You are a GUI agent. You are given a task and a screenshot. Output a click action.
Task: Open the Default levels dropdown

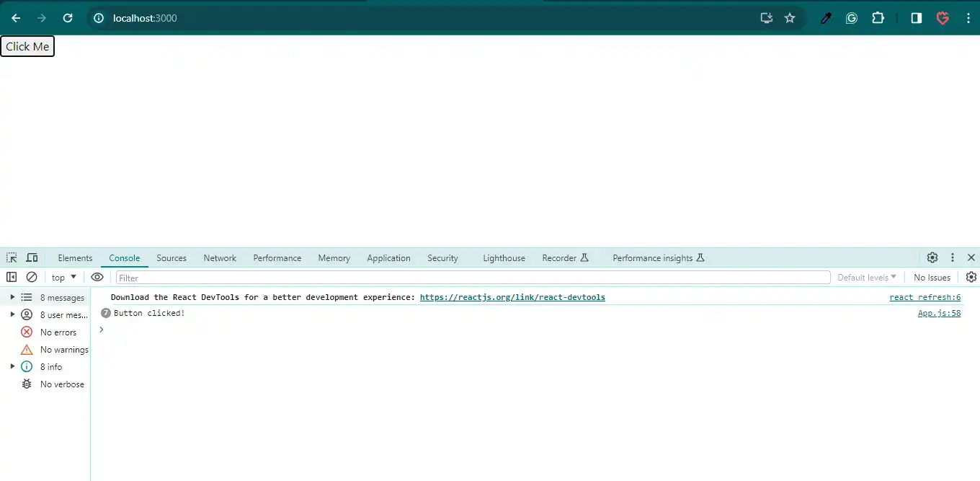click(x=866, y=278)
